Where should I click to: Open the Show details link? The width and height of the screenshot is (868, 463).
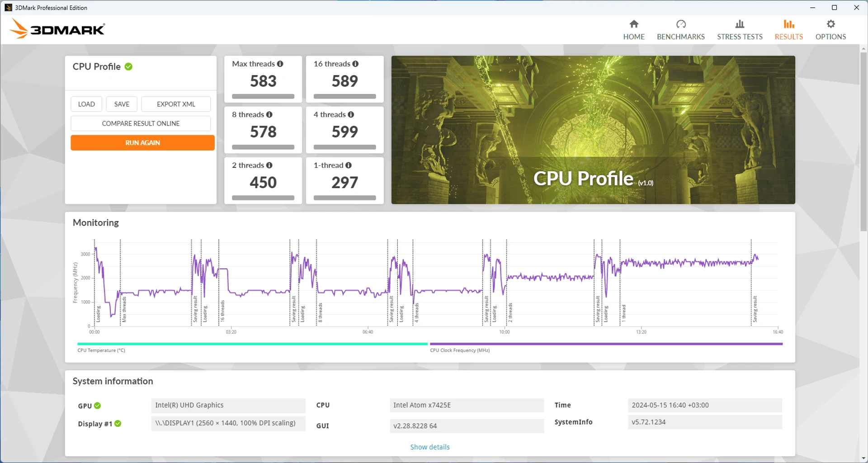coord(430,447)
